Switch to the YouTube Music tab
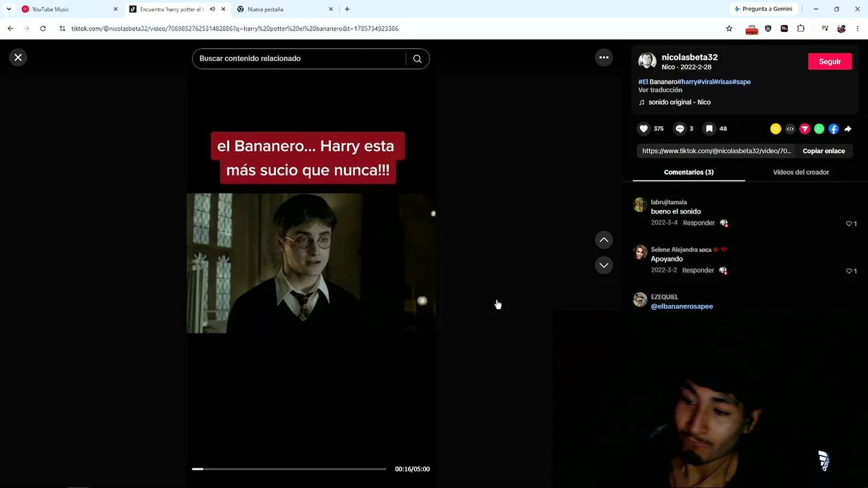The height and width of the screenshot is (488, 868). click(x=71, y=9)
